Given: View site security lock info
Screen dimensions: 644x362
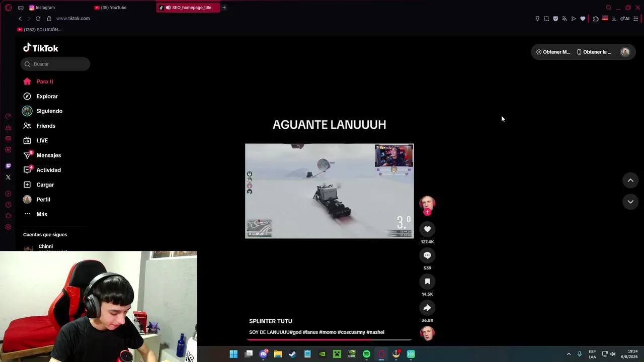Looking at the screenshot, I should tap(49, 19).
